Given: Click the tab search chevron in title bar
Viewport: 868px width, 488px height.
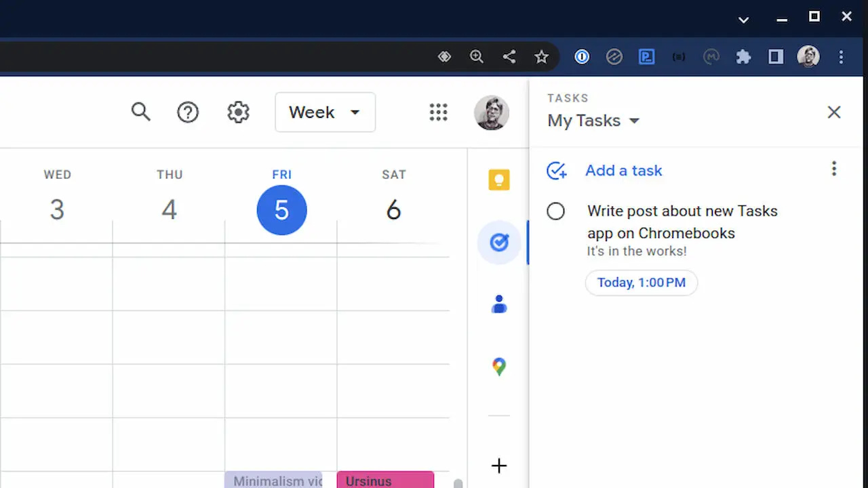Looking at the screenshot, I should coord(743,19).
